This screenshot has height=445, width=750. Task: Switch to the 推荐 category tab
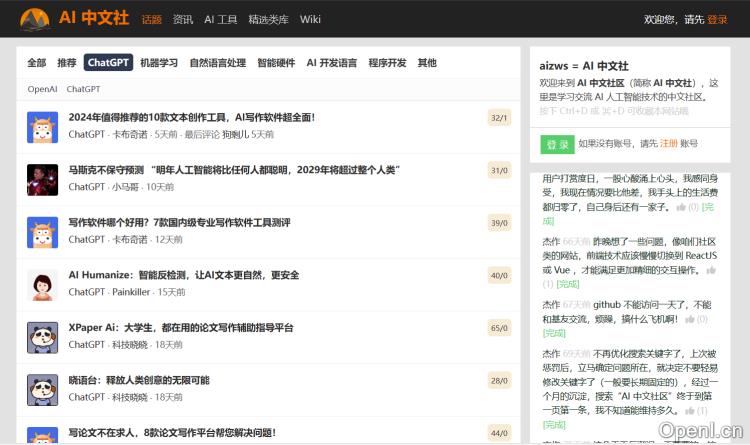pos(66,63)
